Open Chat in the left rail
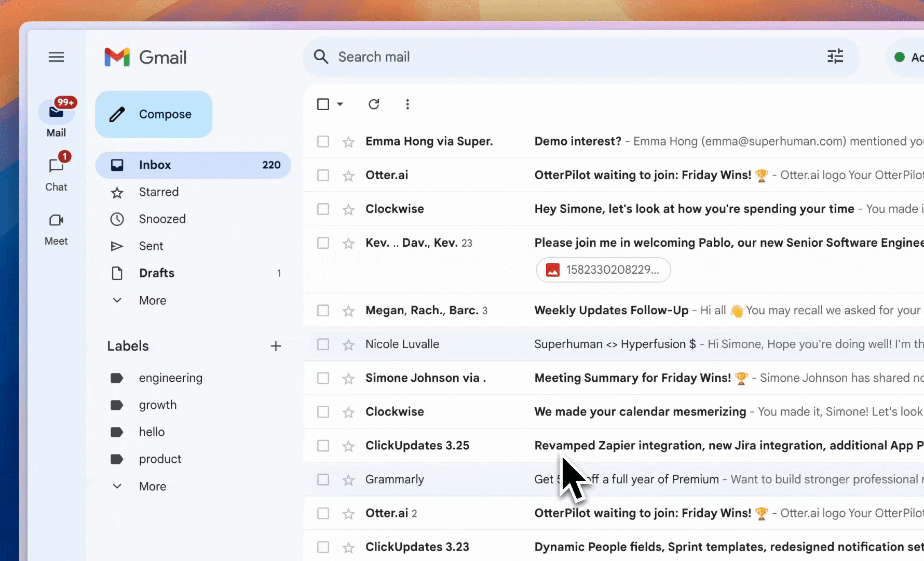 coord(56,172)
